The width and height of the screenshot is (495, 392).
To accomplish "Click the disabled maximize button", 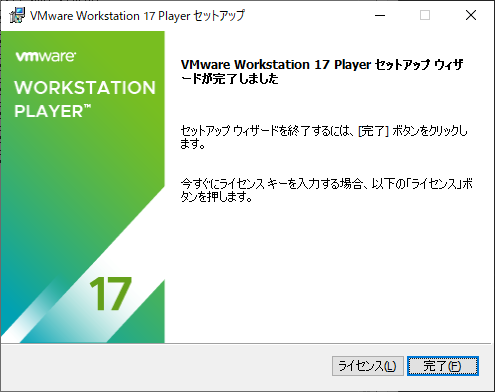I will 425,15.
